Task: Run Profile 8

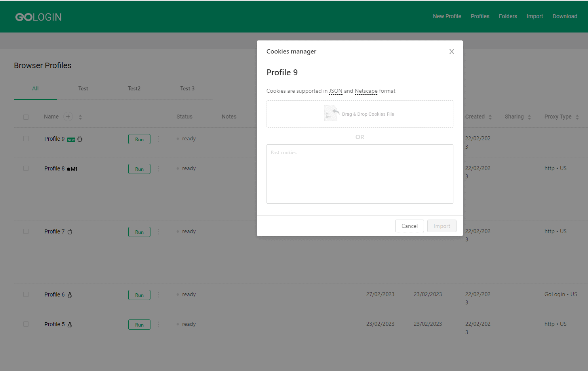Action: point(139,169)
